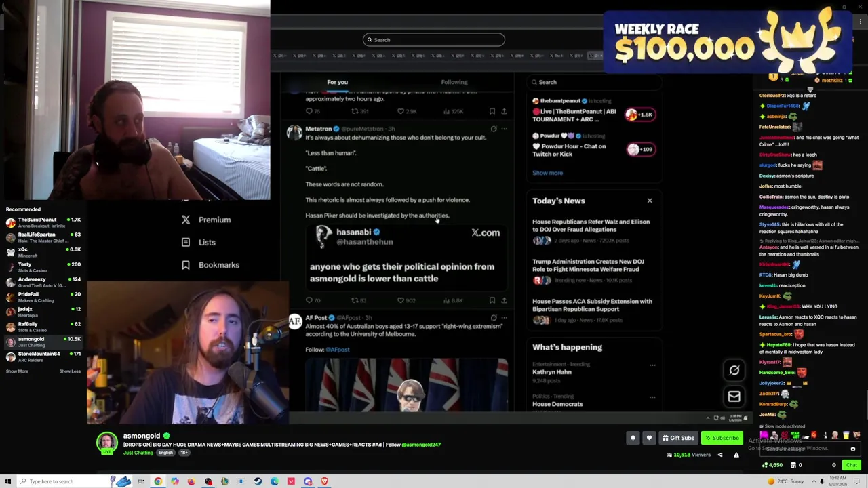Open emote picker in chat message box

point(853,449)
